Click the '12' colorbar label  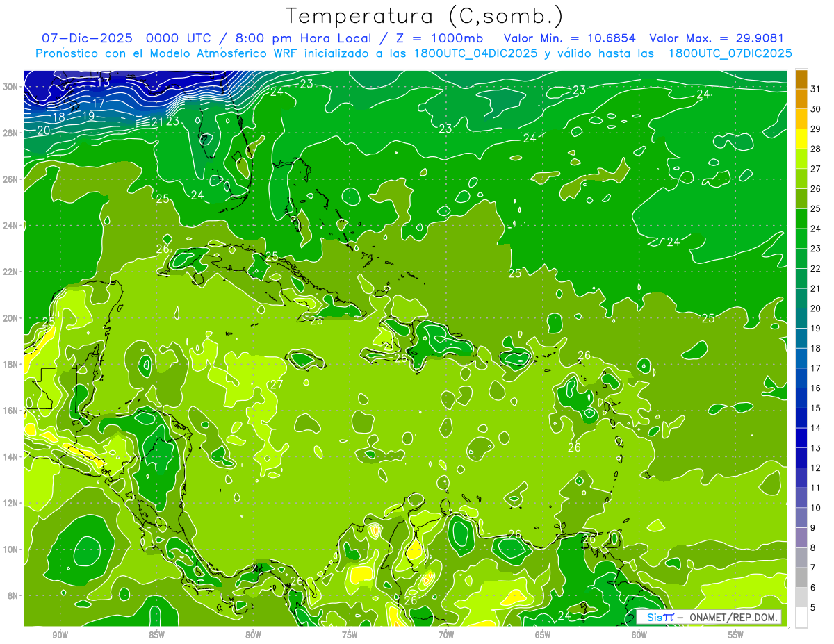tap(816, 468)
